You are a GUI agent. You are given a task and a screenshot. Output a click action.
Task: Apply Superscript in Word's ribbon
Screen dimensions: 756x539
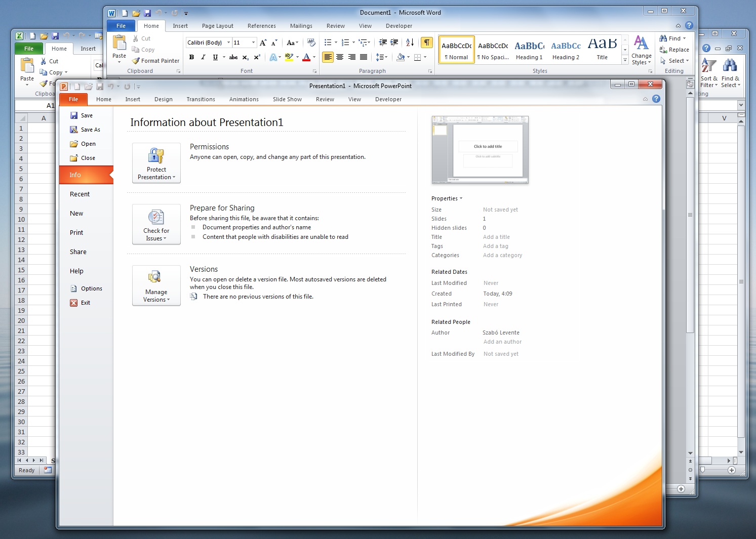[x=257, y=57]
